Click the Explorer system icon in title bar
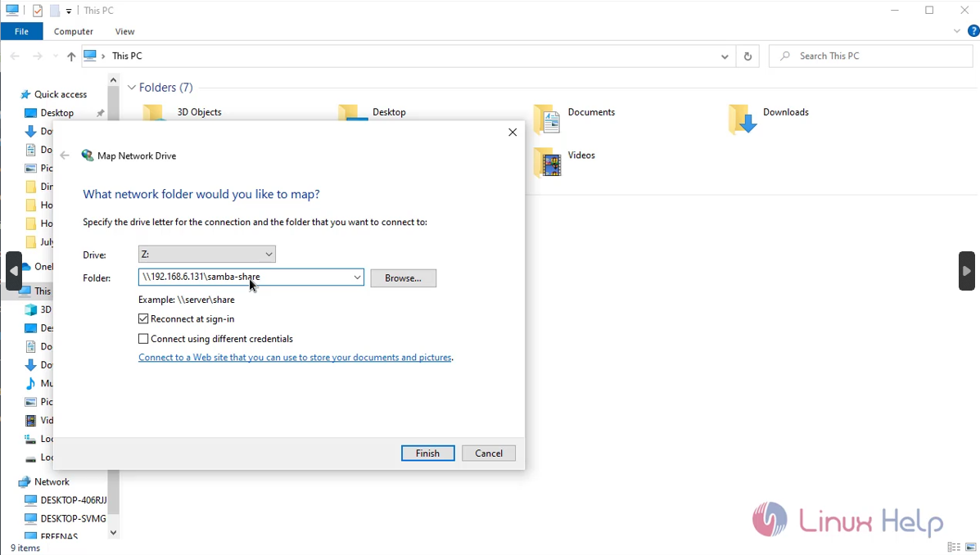Image resolution: width=980 pixels, height=555 pixels. point(12,10)
